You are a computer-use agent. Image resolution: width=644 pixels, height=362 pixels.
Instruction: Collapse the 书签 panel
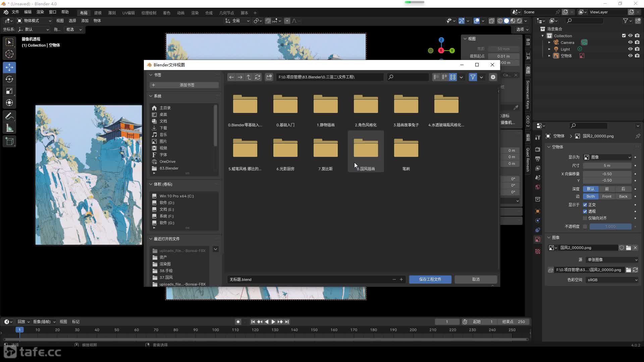coord(151,75)
